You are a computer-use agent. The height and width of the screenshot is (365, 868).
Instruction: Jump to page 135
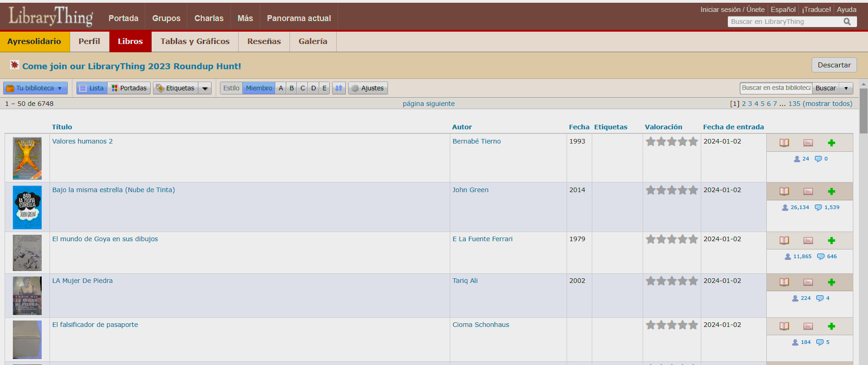(x=794, y=104)
